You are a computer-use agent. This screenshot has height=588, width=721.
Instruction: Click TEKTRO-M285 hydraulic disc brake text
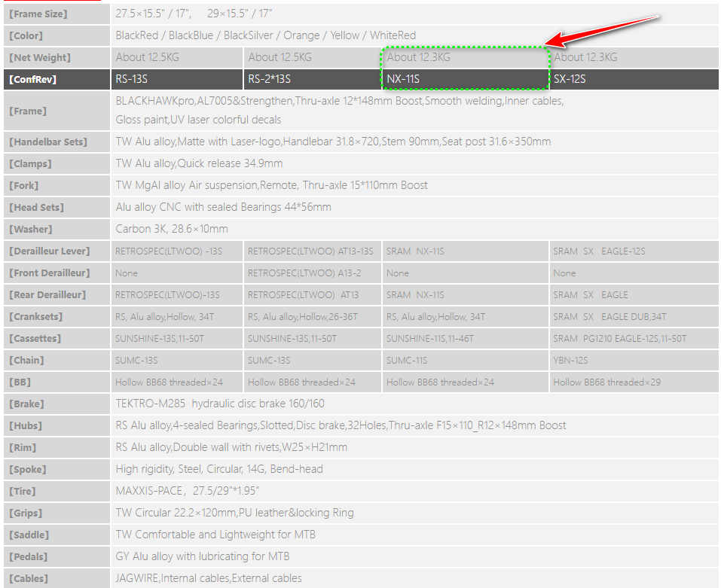coord(220,404)
